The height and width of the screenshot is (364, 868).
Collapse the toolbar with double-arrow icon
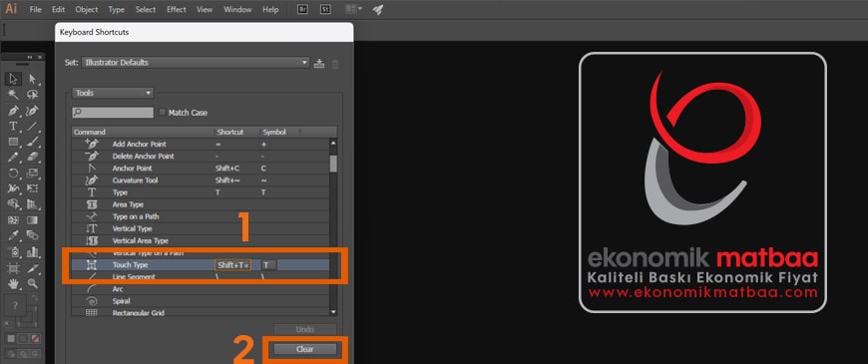(x=30, y=57)
